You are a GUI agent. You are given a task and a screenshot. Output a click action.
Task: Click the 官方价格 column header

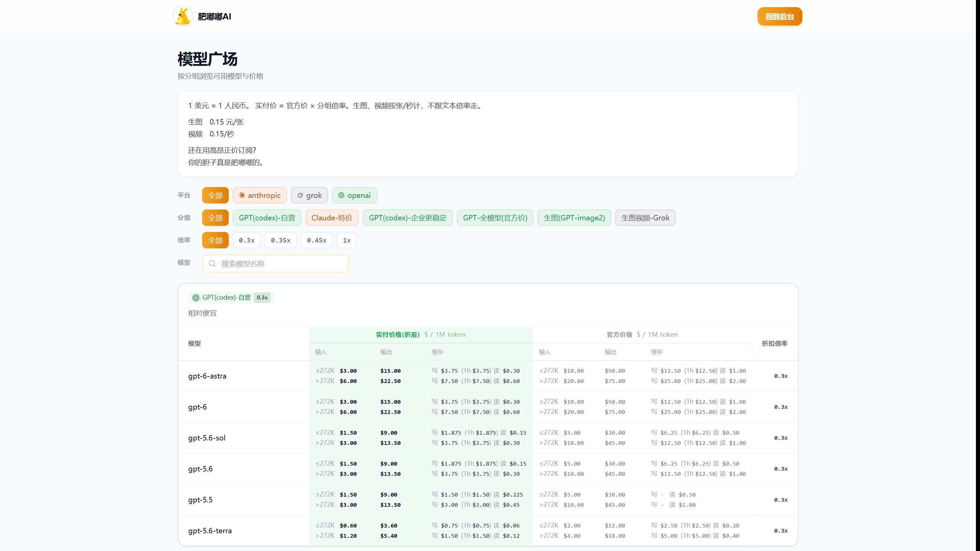[619, 335]
